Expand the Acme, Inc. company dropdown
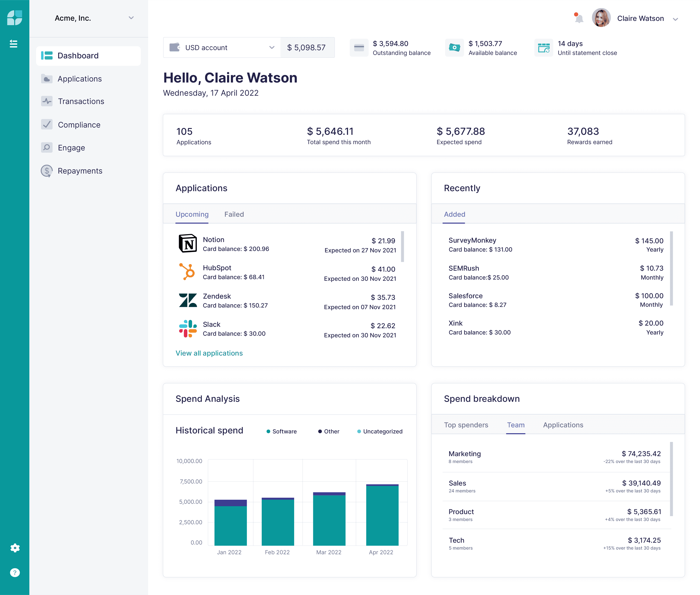The image size is (700, 595). point(131,18)
